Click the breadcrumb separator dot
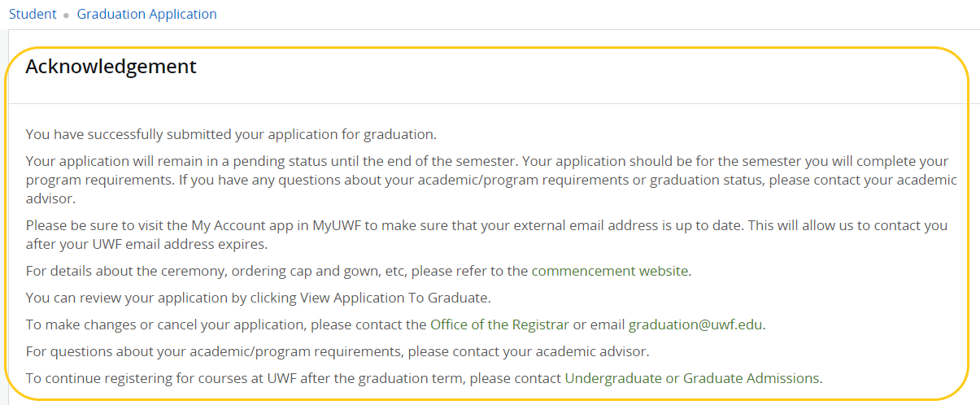 click(67, 15)
